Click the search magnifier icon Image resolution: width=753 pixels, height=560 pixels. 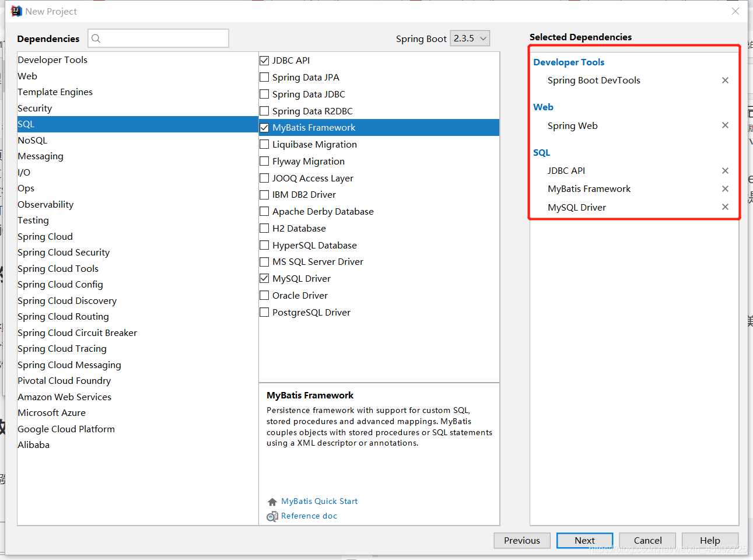coord(96,38)
